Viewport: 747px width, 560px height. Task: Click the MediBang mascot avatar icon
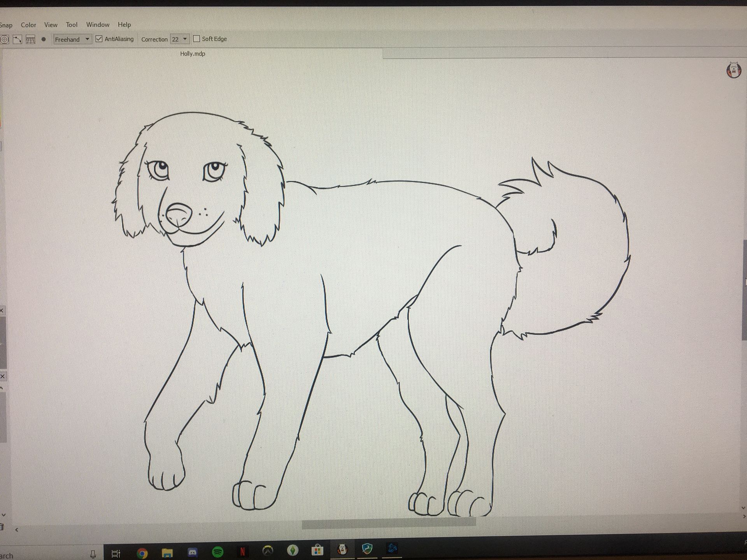(x=734, y=70)
